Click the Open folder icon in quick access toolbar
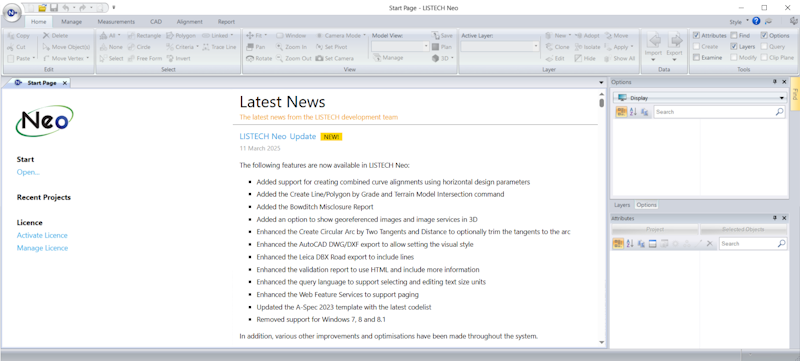The width and height of the screenshot is (800, 361). point(43,8)
